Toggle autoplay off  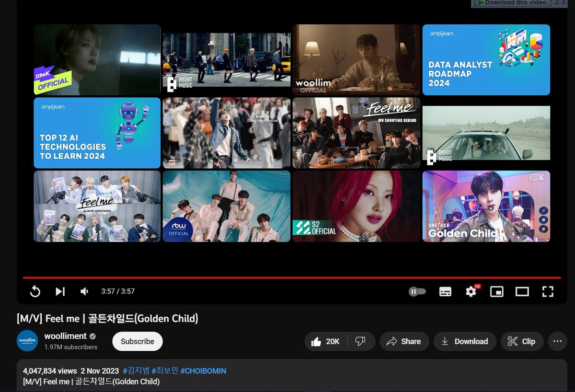click(417, 291)
